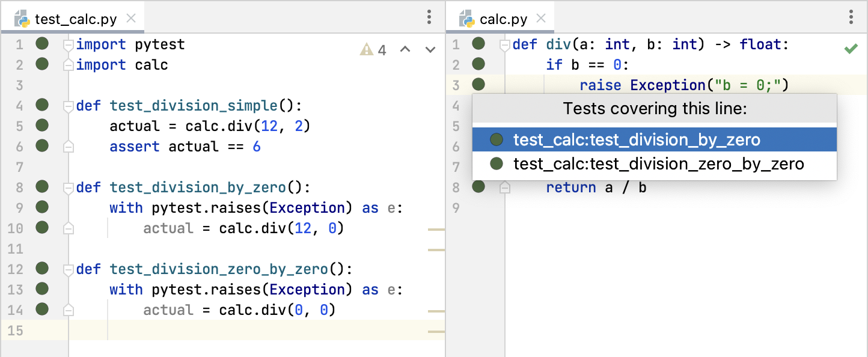Click coverage marker on test_calc.py line 14

(42, 309)
